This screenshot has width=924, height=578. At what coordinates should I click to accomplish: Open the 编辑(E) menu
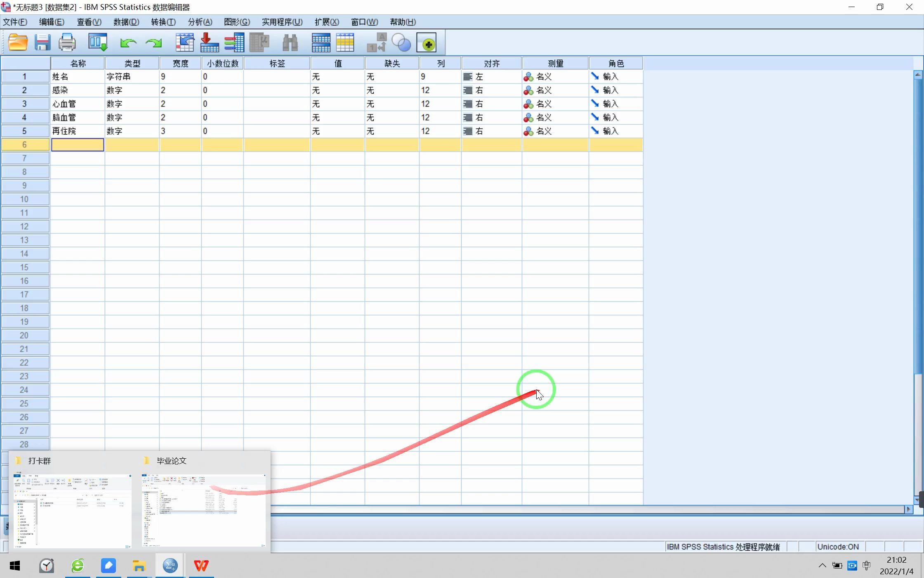pyautogui.click(x=52, y=22)
